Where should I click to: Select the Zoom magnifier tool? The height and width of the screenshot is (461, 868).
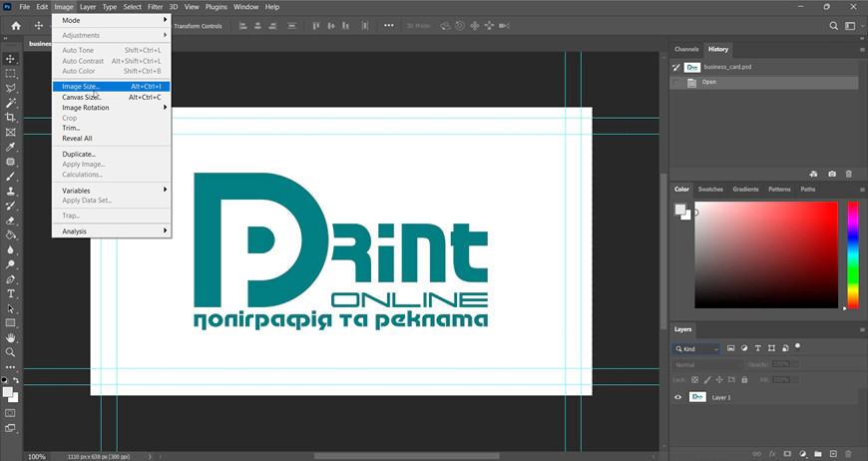tap(11, 352)
